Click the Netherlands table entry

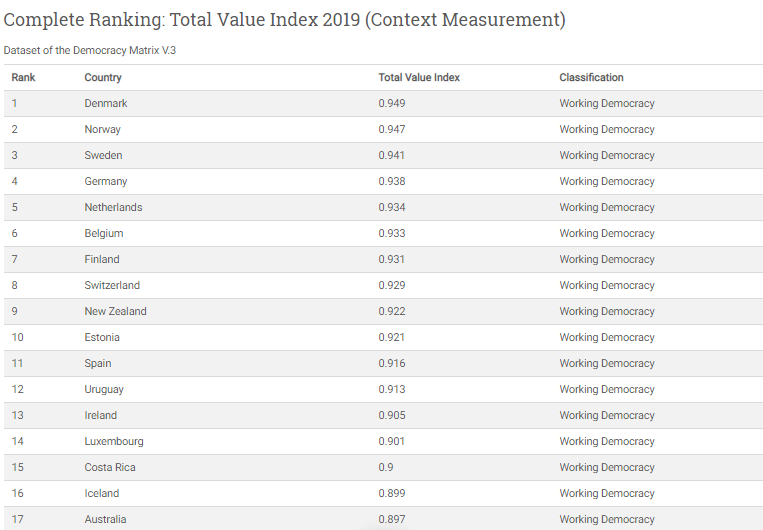click(x=113, y=207)
